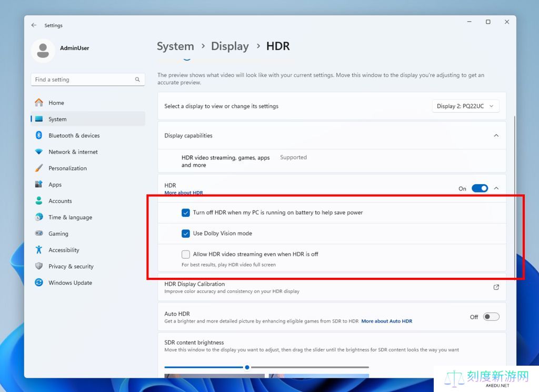This screenshot has height=392, width=539.
Task: Open Network & internet settings
Action: click(x=88, y=152)
